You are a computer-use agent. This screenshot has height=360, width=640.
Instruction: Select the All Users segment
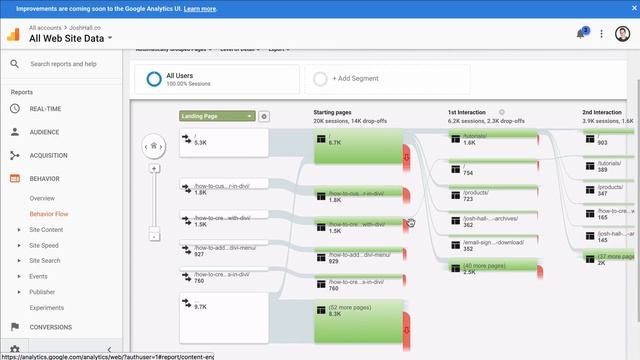click(217, 79)
